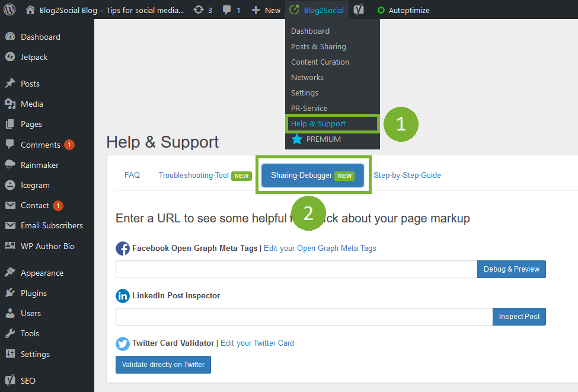Follow the Edit your Twitter Card link
Screen dimensions: 578x392
[x=257, y=343]
